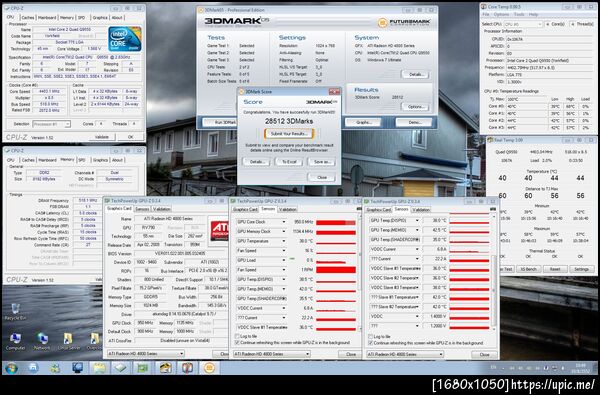Toggle Continue refreshing checkbox in middle GPU-Z window
This screenshot has height=395, width=600.
(237, 343)
